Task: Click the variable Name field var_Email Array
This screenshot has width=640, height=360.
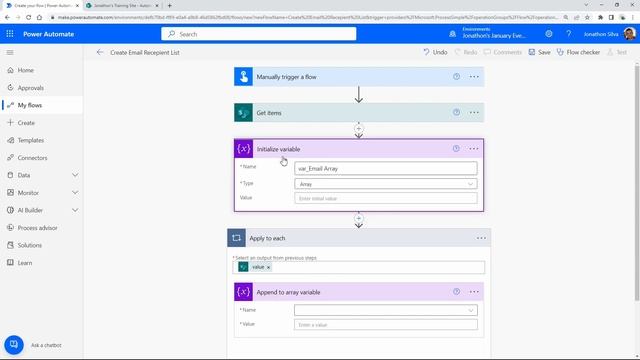Action: (x=386, y=169)
